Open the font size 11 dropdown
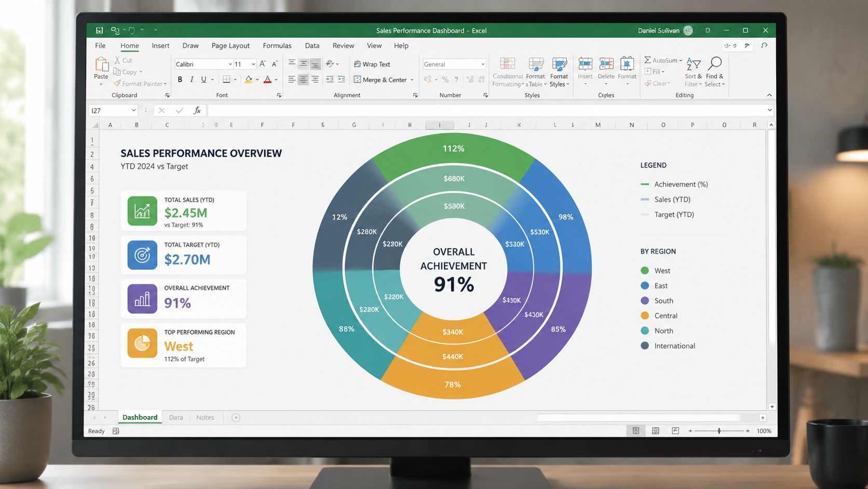 click(x=253, y=64)
